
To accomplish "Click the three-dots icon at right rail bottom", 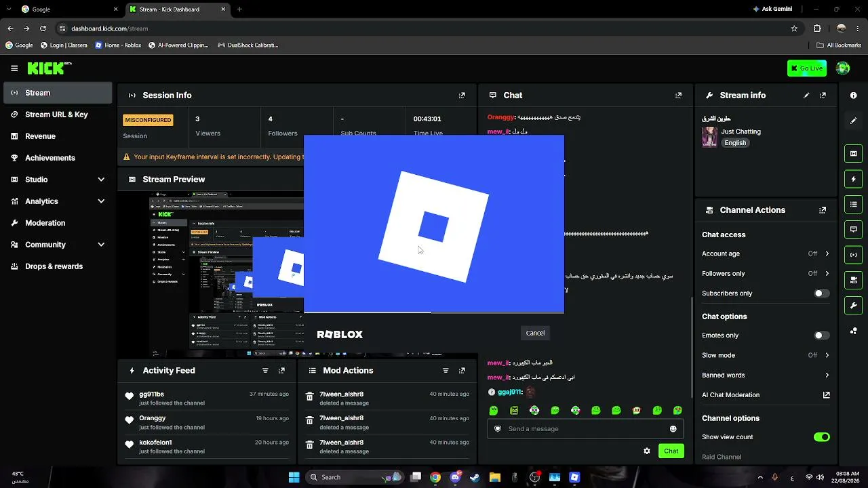I will point(854,331).
